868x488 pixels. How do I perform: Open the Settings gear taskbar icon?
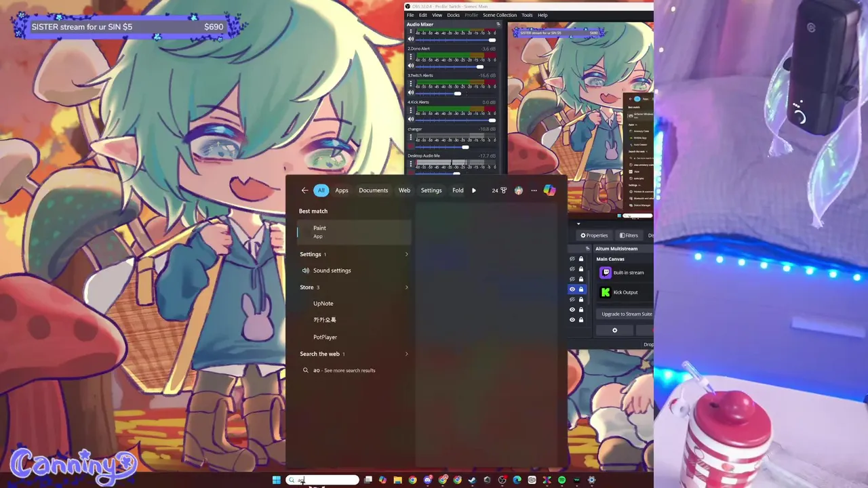(x=591, y=480)
